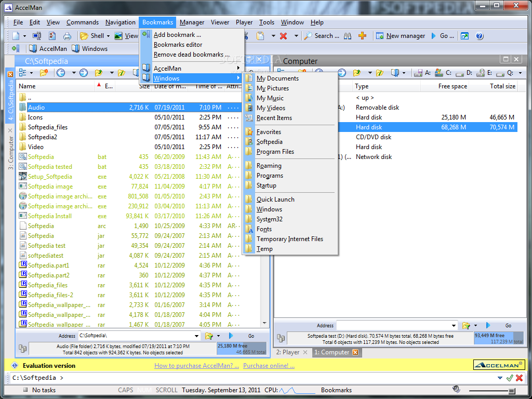Open Shell button dropdown arrow
532x399 pixels.
(108, 36)
